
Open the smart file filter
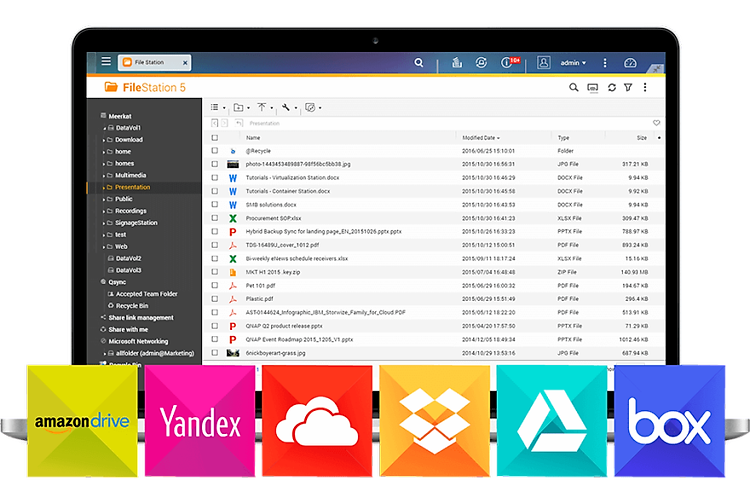[628, 88]
